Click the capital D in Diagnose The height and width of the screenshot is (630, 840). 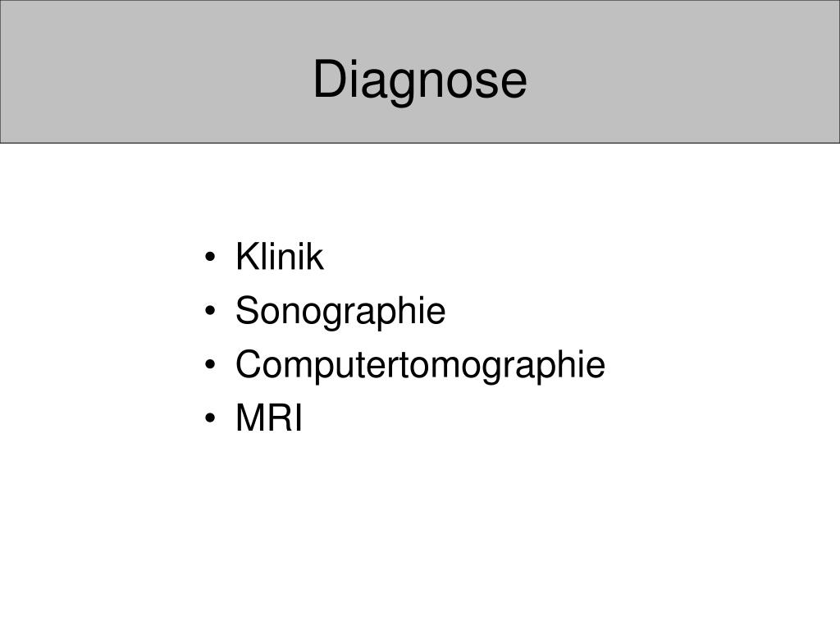pos(329,79)
